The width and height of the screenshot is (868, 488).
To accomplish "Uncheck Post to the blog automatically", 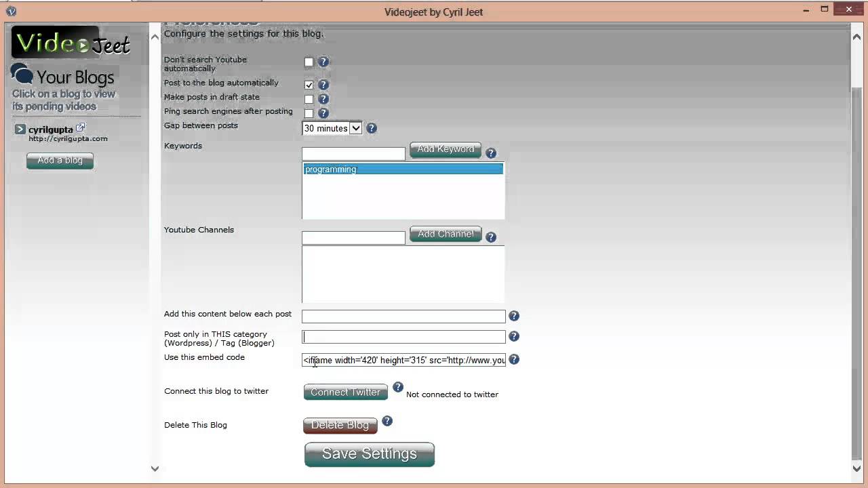I will (309, 85).
